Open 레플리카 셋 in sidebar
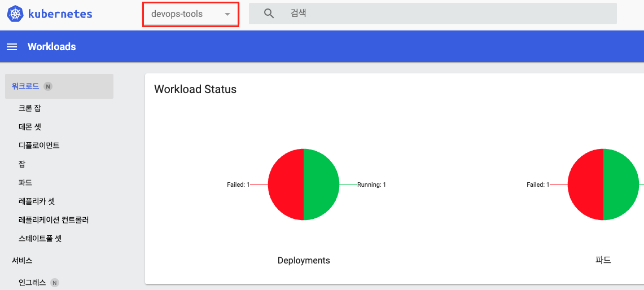644x290 pixels. tap(37, 201)
